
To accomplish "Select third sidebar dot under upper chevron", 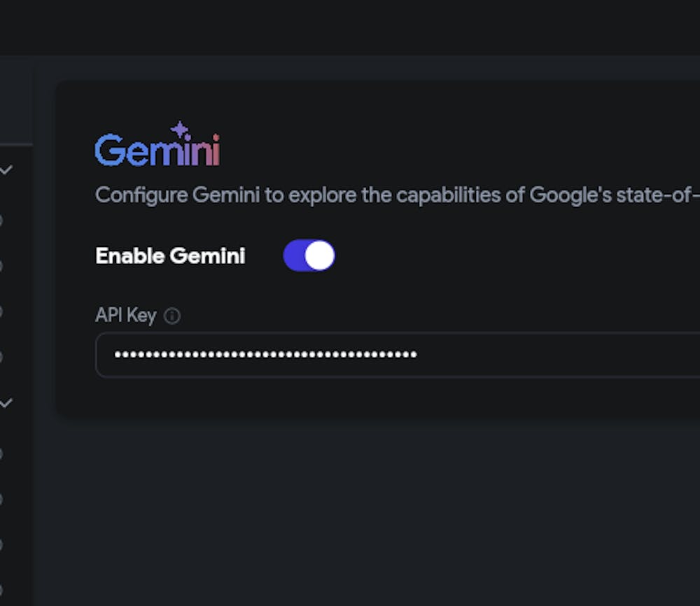I will tap(1, 311).
